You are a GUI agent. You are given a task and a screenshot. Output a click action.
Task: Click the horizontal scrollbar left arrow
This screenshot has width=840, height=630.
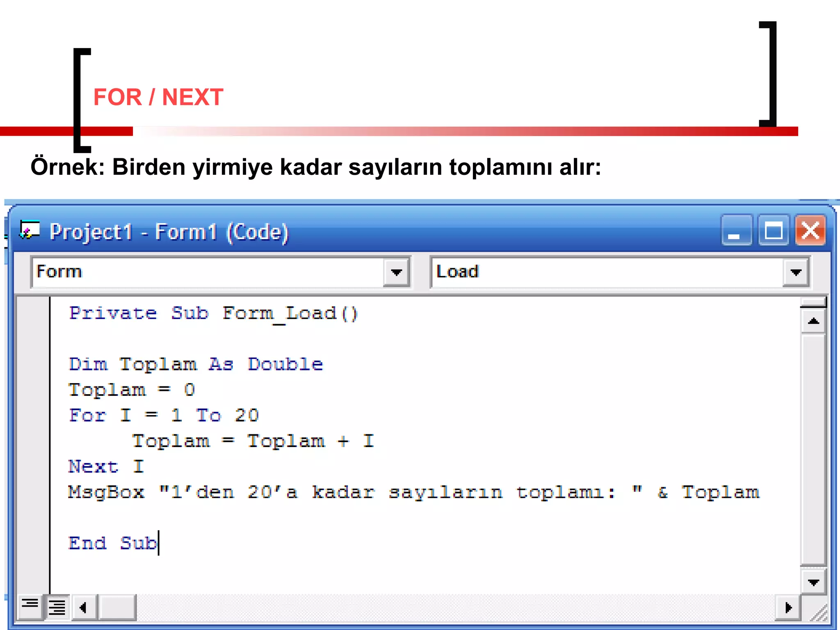click(x=84, y=607)
